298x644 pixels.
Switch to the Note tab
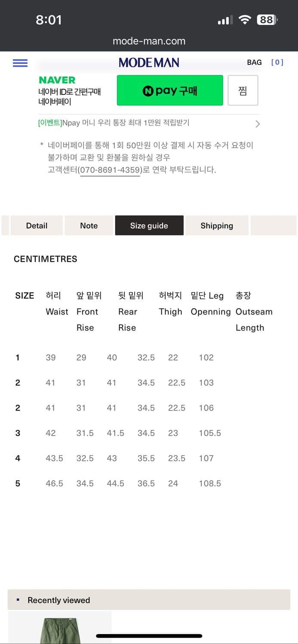(x=89, y=226)
